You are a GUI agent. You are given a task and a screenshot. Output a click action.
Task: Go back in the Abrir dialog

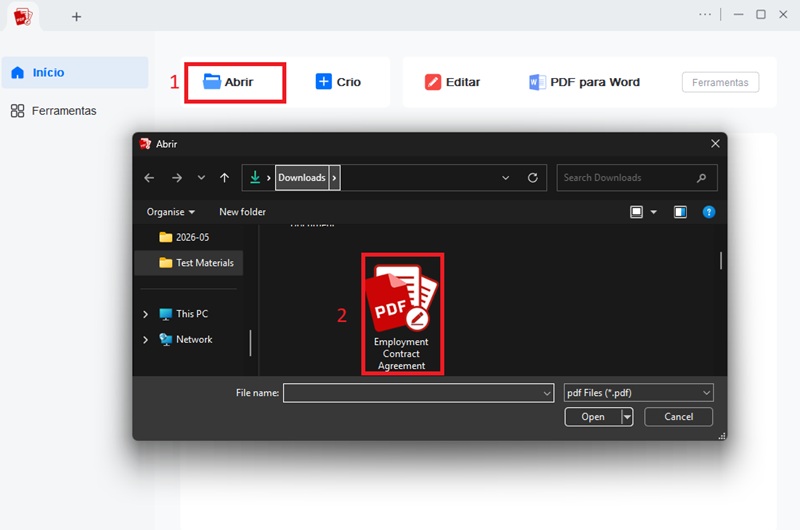tap(149, 178)
